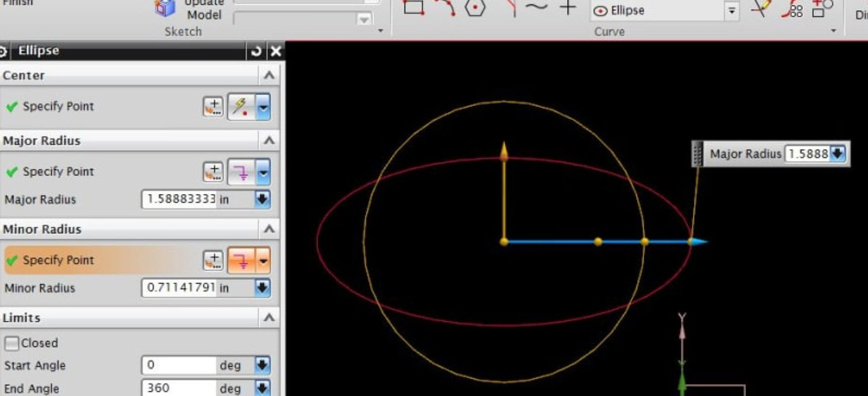868x396 pixels.
Task: Open the Major Radius units dropdown
Action: [x=262, y=200]
